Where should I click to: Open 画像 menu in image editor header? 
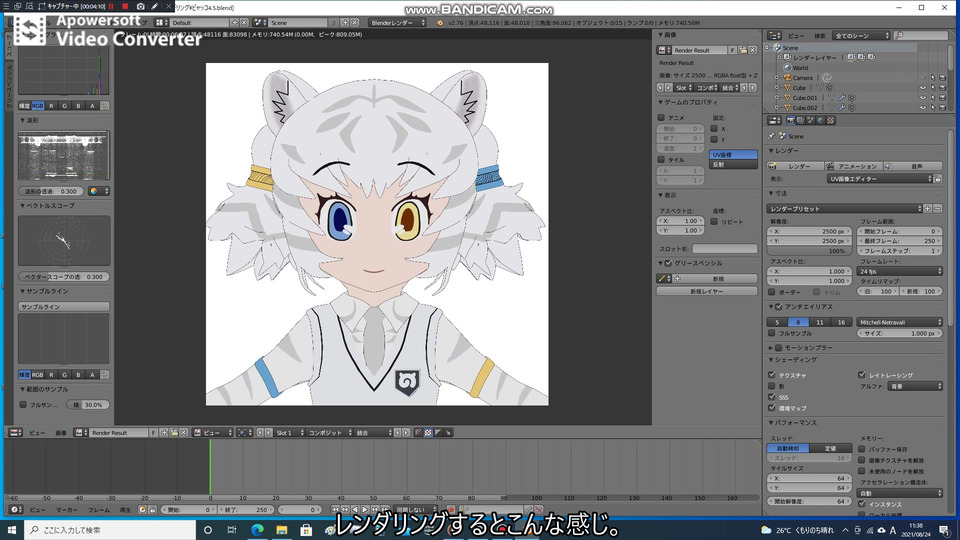point(61,433)
